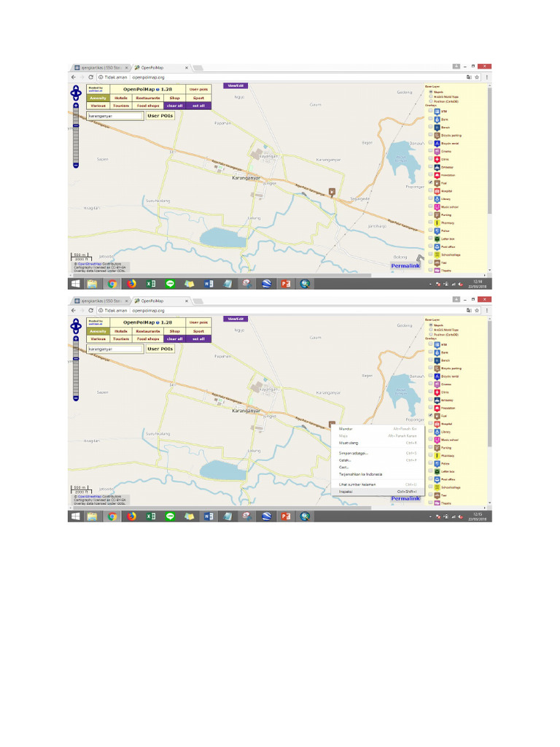Choose Inspeksi in the context menu
This screenshot has height=747, width=560.
(378, 492)
